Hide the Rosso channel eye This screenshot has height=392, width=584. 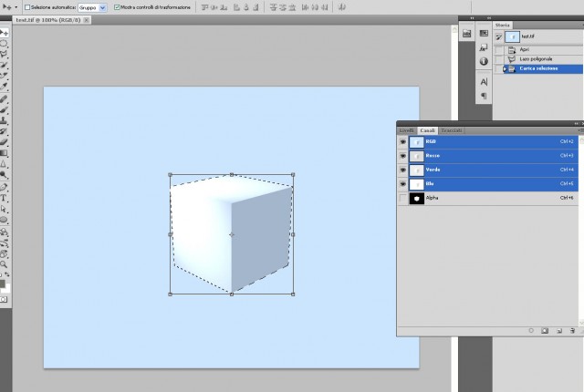[403, 156]
